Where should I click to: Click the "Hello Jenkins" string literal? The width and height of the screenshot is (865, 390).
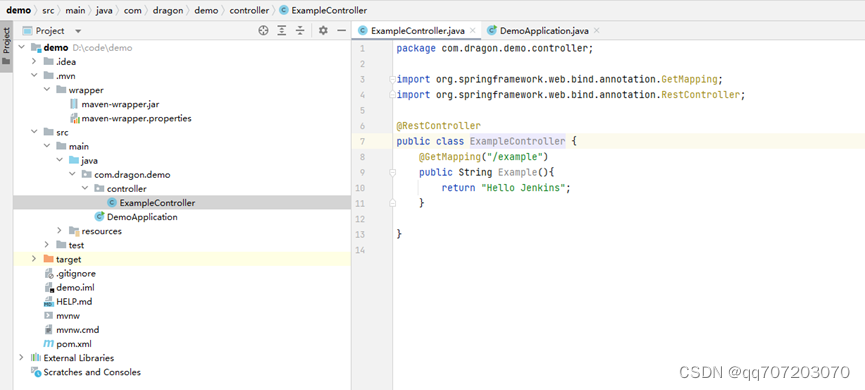point(523,188)
